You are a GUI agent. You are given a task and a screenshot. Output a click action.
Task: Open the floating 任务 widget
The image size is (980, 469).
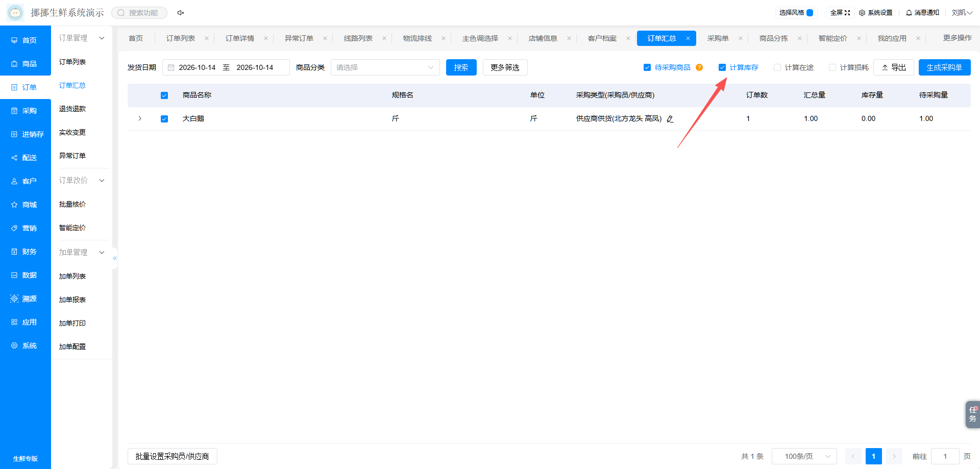tap(972, 414)
